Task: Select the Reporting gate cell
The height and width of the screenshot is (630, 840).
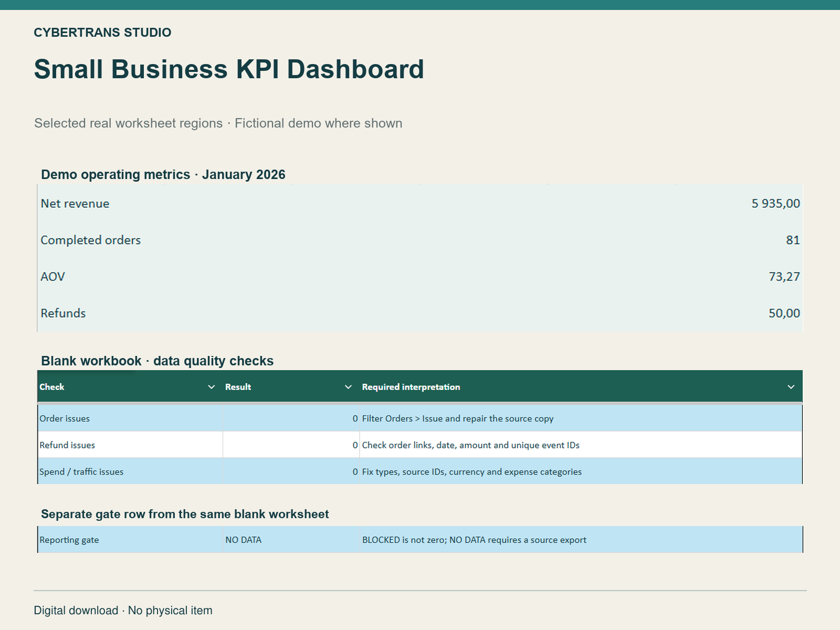Action: pos(130,540)
